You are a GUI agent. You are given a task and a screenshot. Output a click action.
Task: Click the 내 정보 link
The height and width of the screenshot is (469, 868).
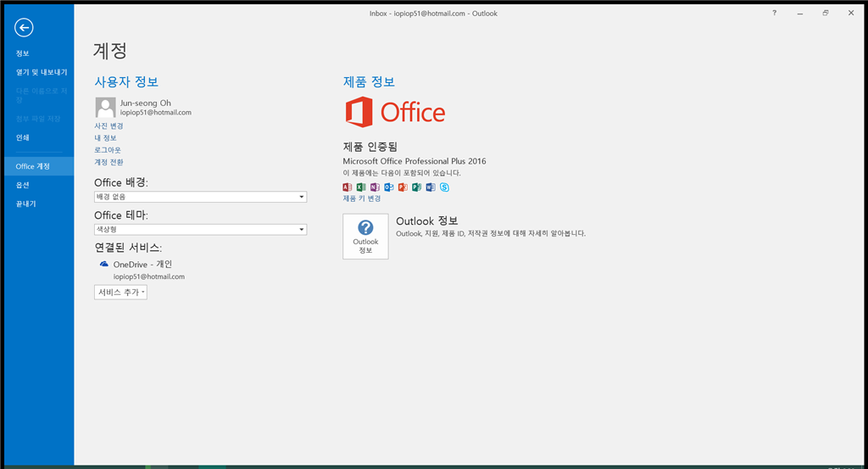[x=105, y=138]
